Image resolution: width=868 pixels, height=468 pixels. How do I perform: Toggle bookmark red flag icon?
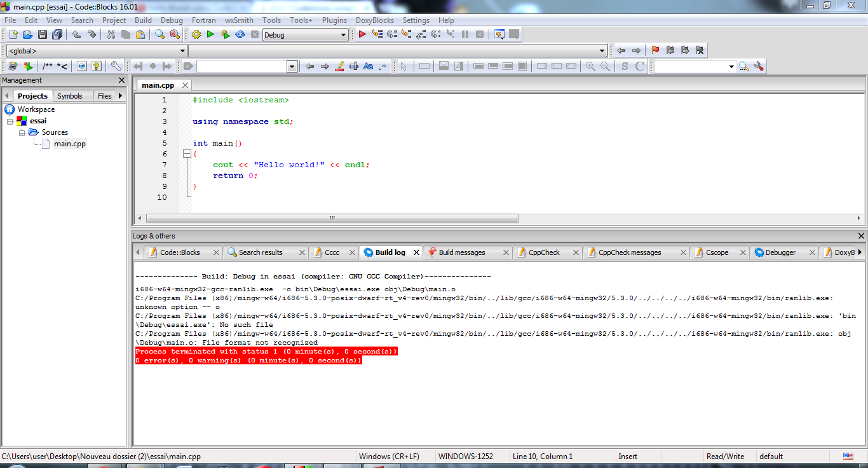(655, 50)
